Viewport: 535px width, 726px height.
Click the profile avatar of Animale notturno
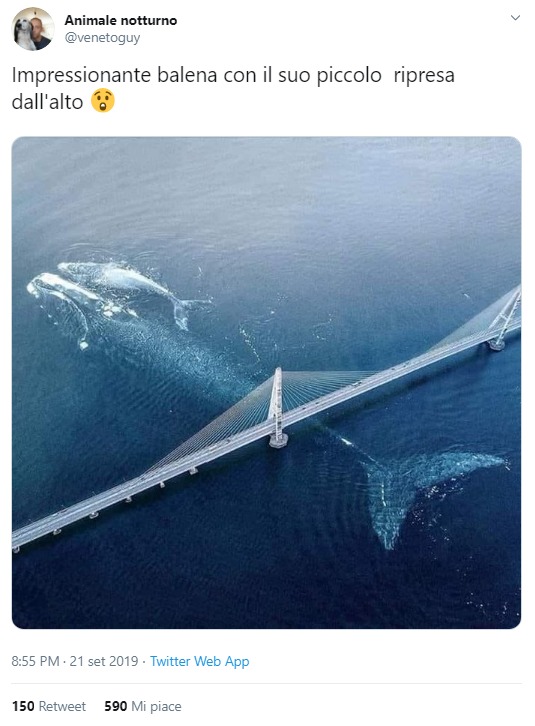tap(32, 29)
